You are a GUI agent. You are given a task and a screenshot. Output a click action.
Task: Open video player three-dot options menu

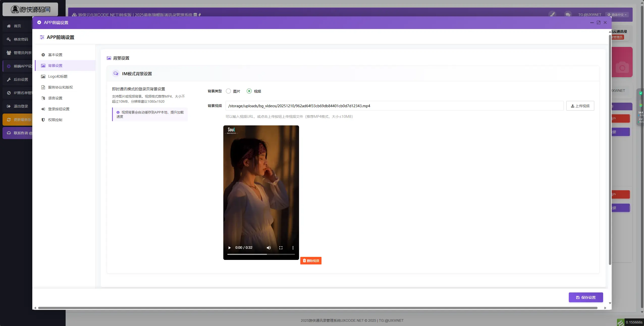pyautogui.click(x=293, y=248)
